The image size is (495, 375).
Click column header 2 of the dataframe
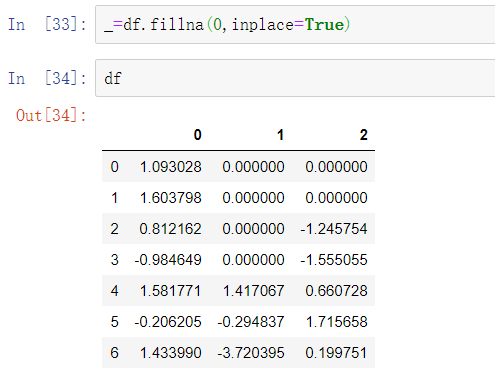pyautogui.click(x=364, y=135)
